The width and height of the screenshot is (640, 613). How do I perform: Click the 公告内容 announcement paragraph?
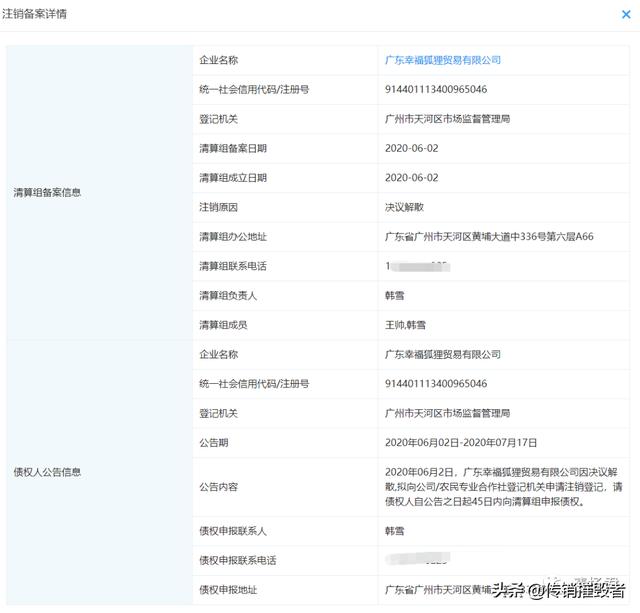point(504,487)
